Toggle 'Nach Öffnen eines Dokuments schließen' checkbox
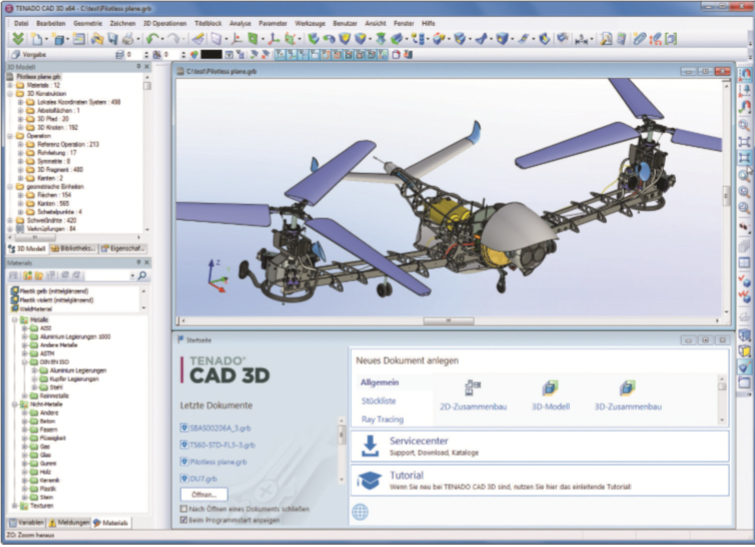 pos(183,508)
